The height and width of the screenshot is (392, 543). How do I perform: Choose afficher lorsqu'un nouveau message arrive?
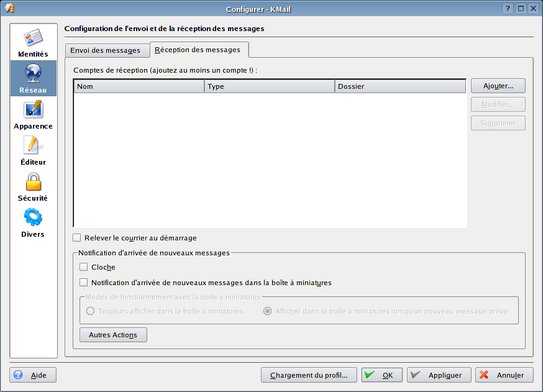coord(267,311)
